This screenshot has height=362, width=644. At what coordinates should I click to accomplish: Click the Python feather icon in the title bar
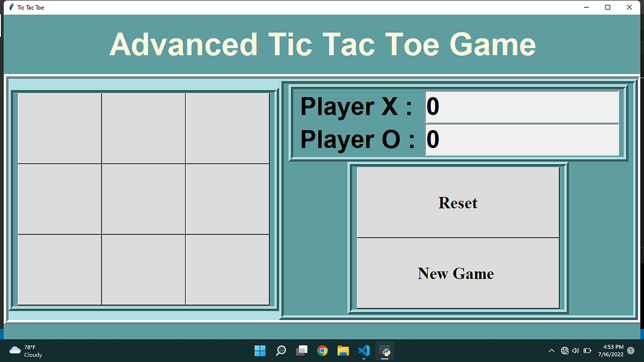(x=10, y=7)
